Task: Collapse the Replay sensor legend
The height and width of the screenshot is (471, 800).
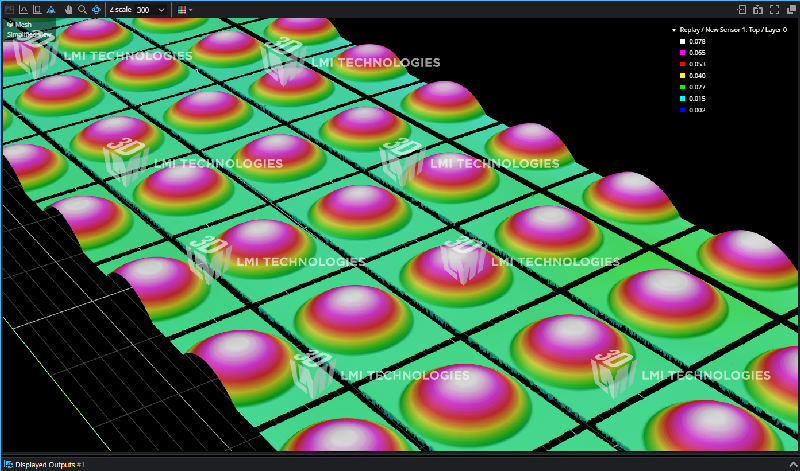Action: (674, 30)
